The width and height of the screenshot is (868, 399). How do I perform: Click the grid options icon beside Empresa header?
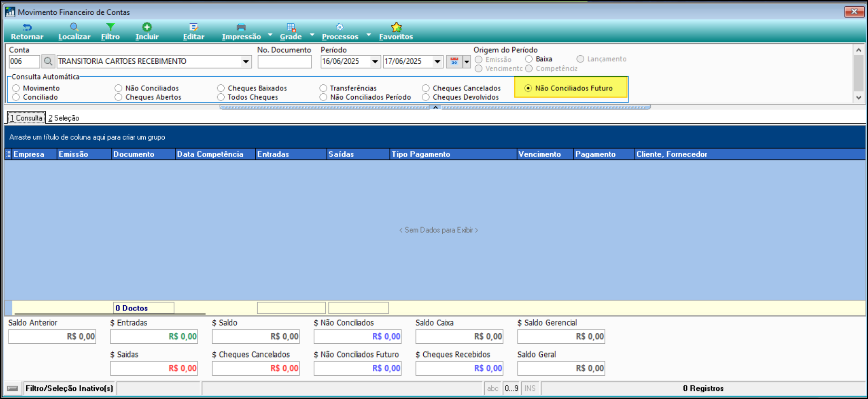click(8, 154)
